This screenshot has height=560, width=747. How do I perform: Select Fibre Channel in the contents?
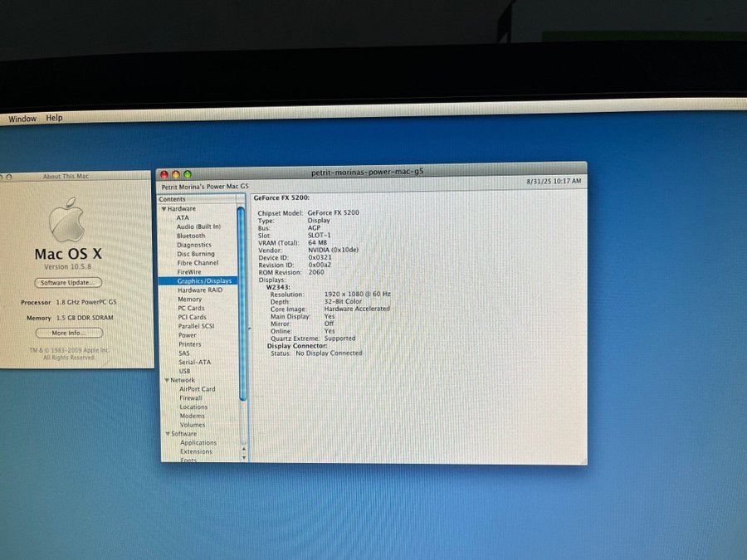click(x=198, y=263)
